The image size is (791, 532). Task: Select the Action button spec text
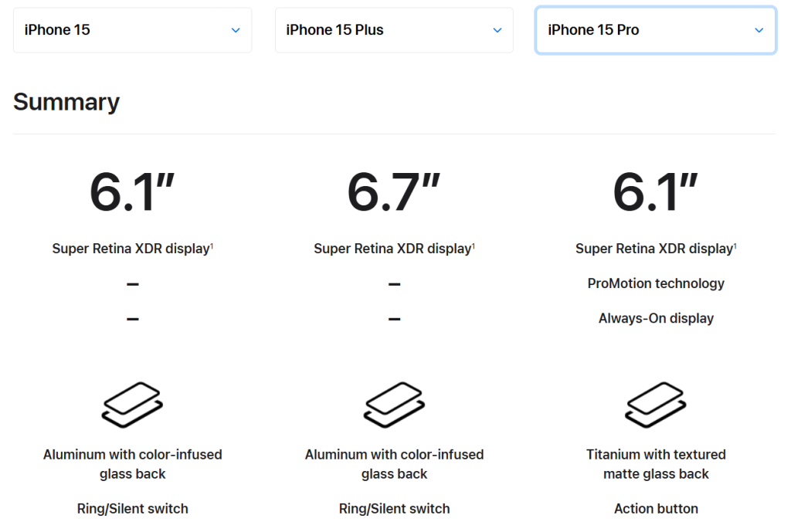(656, 508)
